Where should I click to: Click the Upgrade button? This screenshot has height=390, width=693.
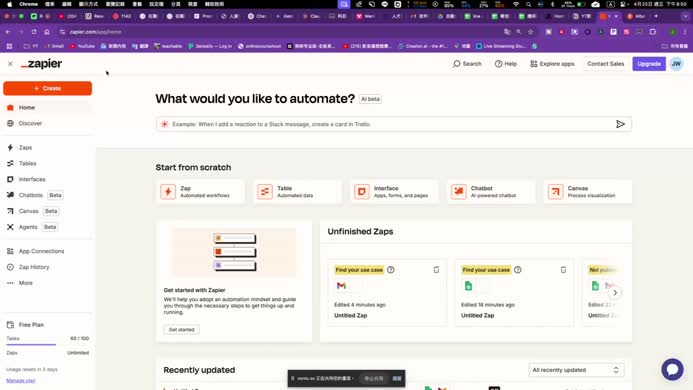[x=649, y=64]
